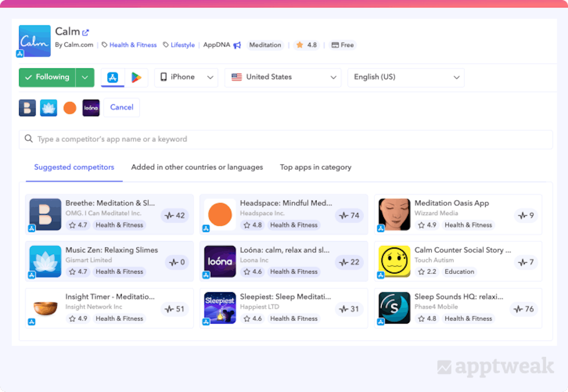This screenshot has width=568, height=392.
Task: Open the United States country dropdown
Action: click(x=283, y=78)
